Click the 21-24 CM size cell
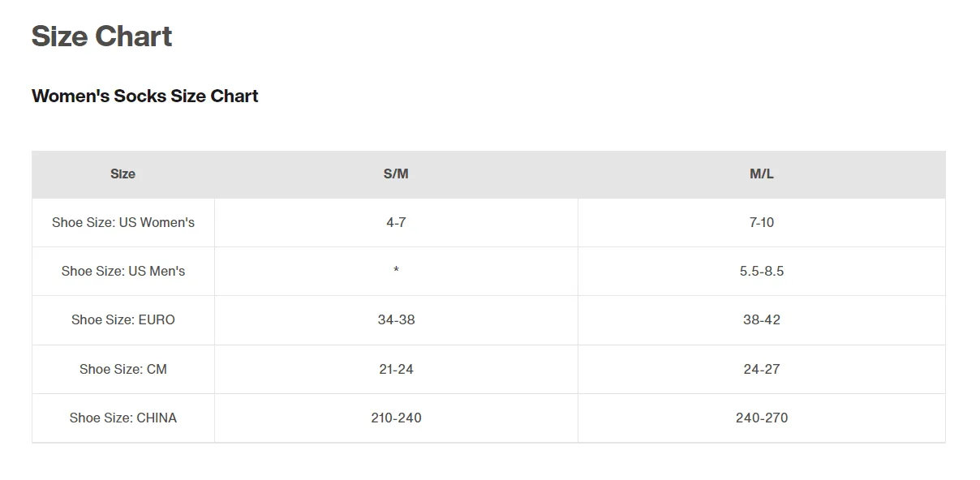Screen dimensions: 980x480 pos(396,369)
